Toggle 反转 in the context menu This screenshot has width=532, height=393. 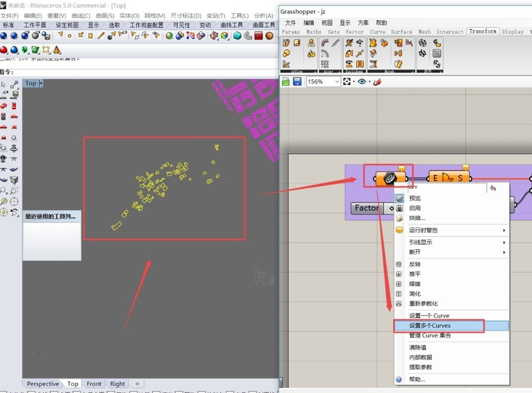452,264
